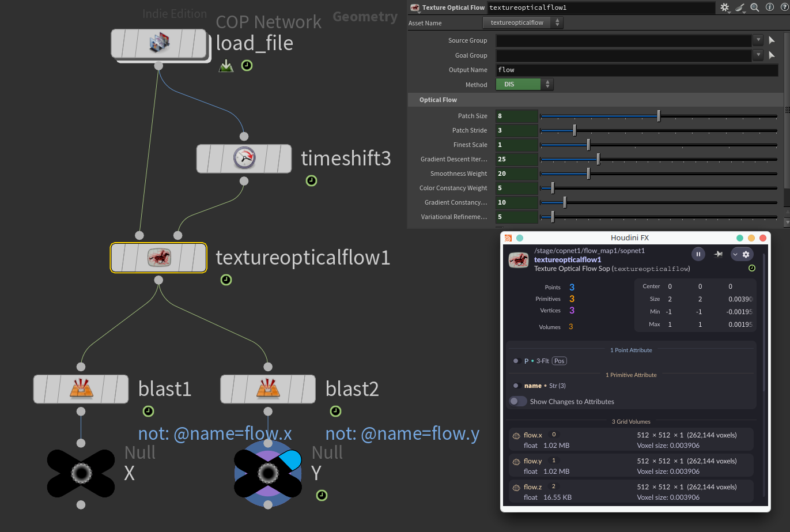This screenshot has width=790, height=532.
Task: Open the Method DIS dropdown
Action: pos(524,84)
